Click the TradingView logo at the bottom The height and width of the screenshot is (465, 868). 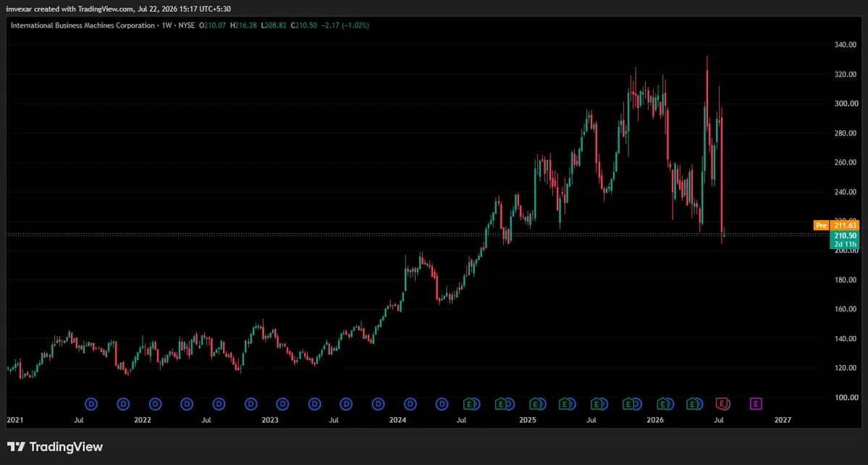pyautogui.click(x=55, y=447)
